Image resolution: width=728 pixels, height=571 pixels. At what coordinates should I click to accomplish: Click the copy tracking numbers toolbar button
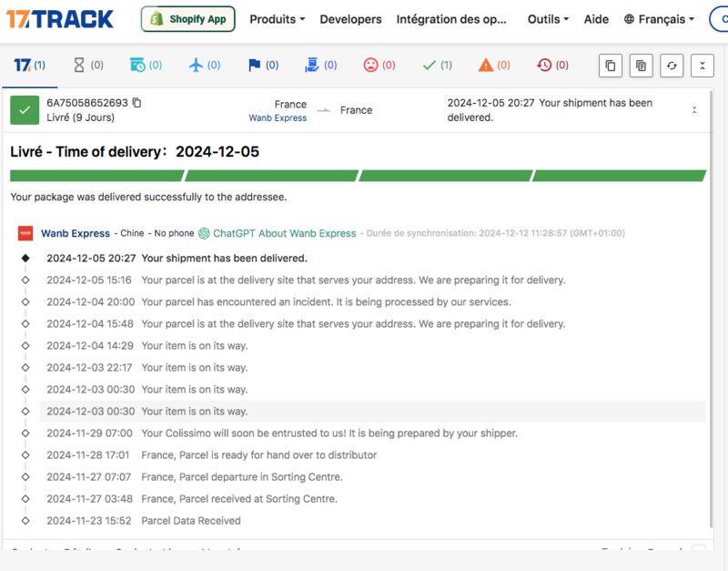tap(611, 66)
